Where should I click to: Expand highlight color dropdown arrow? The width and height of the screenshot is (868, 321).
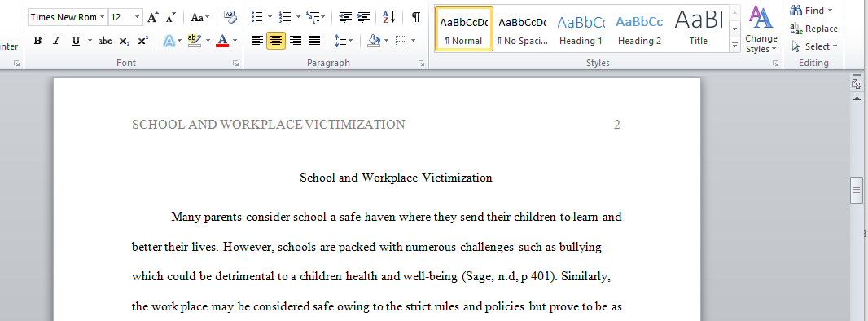tap(208, 41)
